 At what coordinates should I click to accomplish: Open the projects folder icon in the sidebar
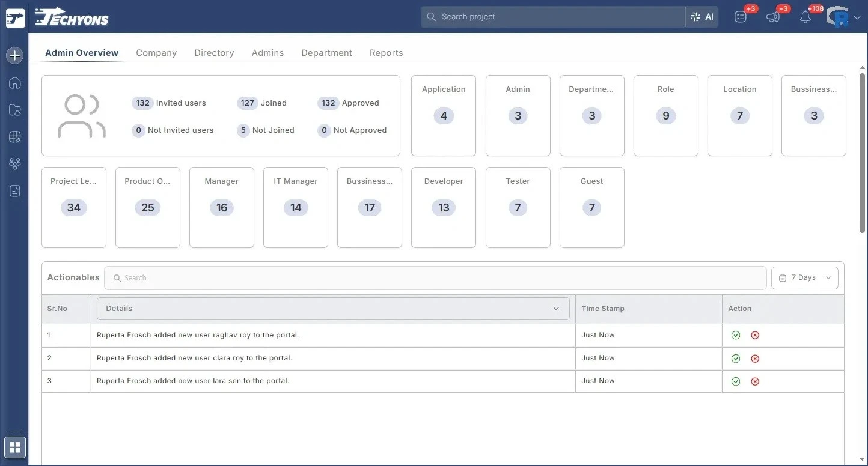(14, 110)
